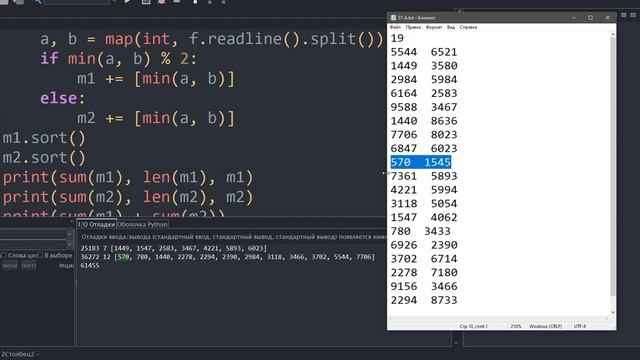Click the line '3118 5054' in Notepad
This screenshot has height=360, width=640.
(x=424, y=204)
